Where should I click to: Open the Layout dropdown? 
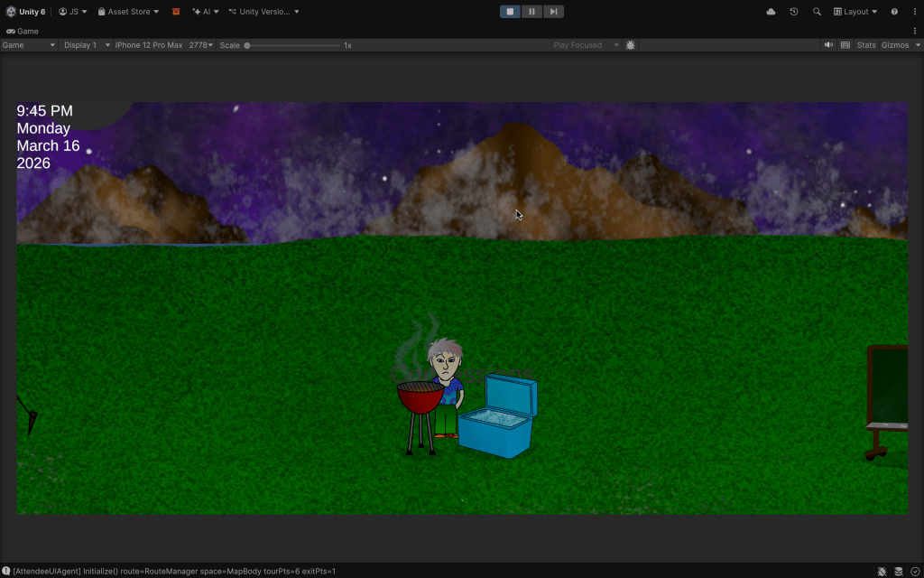click(x=855, y=12)
